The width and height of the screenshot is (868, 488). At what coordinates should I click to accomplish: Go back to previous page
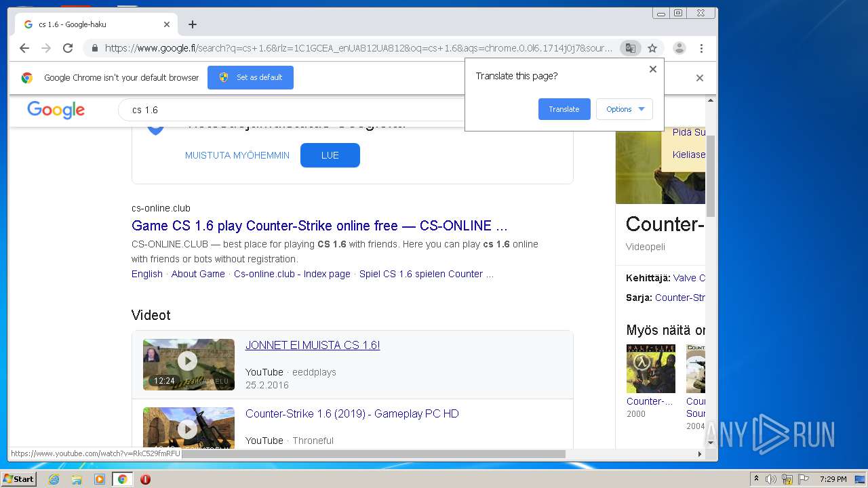tap(24, 48)
